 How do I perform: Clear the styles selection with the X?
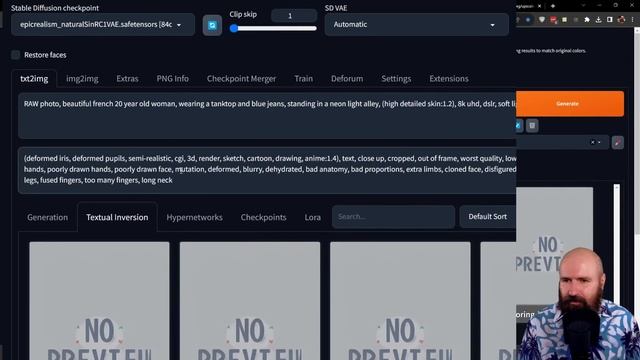pyautogui.click(x=593, y=142)
